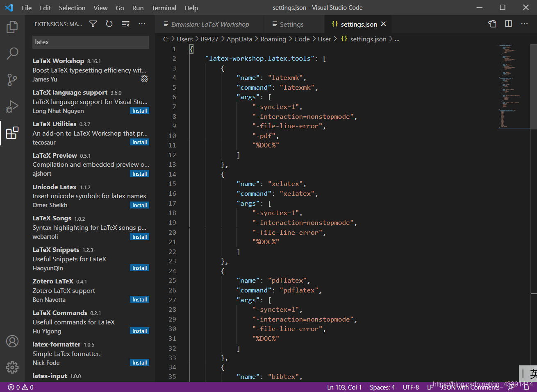The height and width of the screenshot is (392, 537).
Task: Open the View menu
Action: pos(100,8)
